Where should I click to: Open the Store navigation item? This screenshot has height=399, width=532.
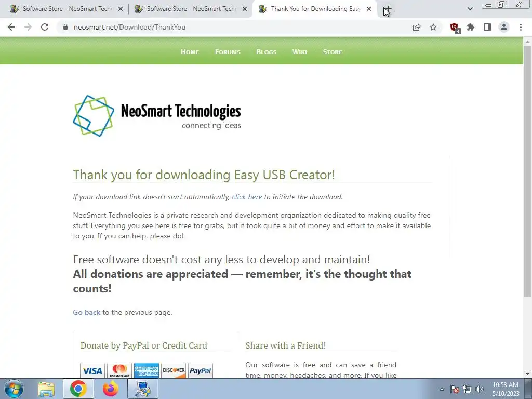click(x=332, y=52)
